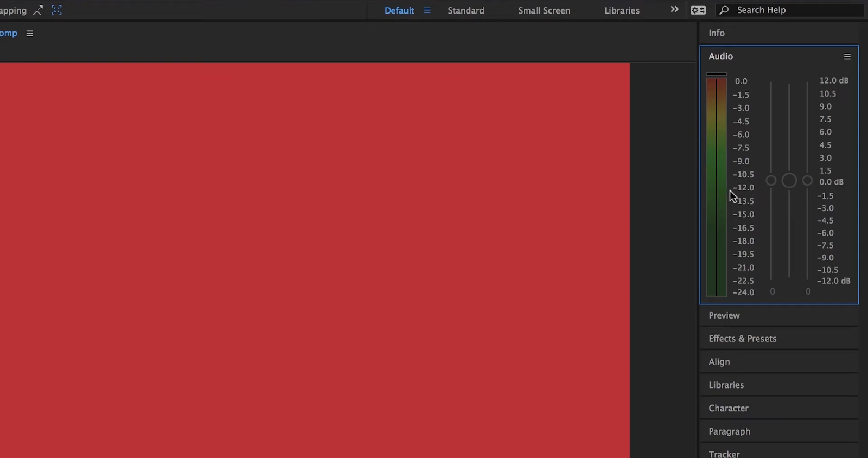Select the Audio panel title

click(x=720, y=56)
